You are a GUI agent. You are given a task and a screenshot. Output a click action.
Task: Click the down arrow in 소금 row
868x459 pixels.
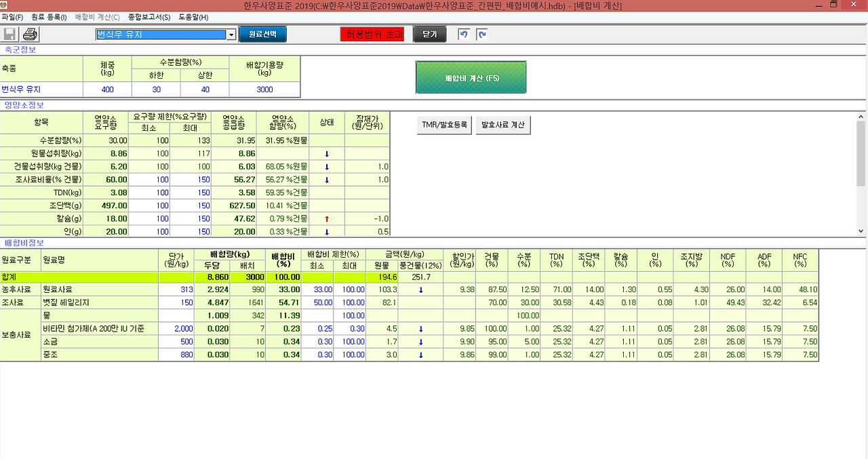[420, 342]
